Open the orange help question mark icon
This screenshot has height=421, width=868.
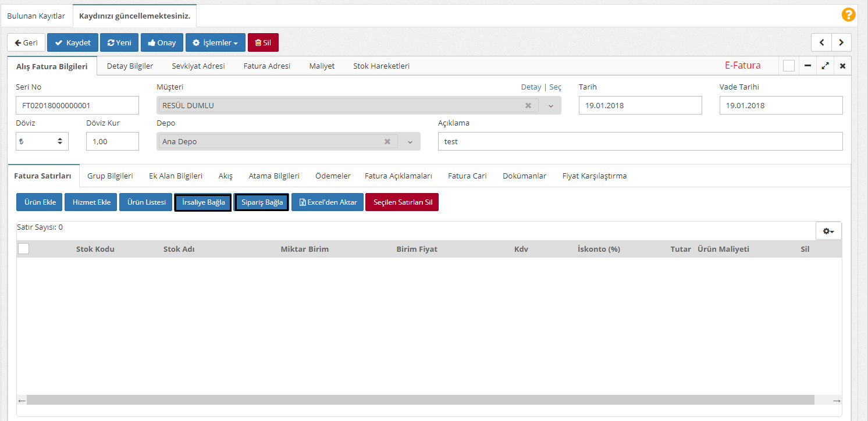848,15
